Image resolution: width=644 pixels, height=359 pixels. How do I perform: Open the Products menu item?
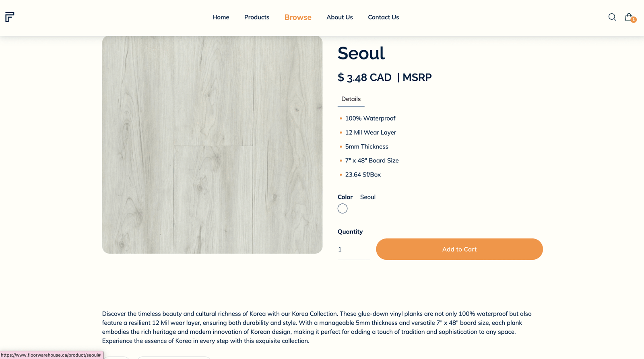click(256, 17)
